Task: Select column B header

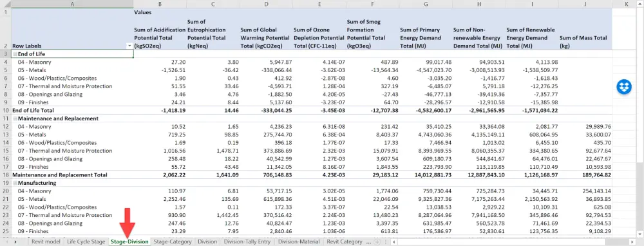Action: click(x=160, y=4)
